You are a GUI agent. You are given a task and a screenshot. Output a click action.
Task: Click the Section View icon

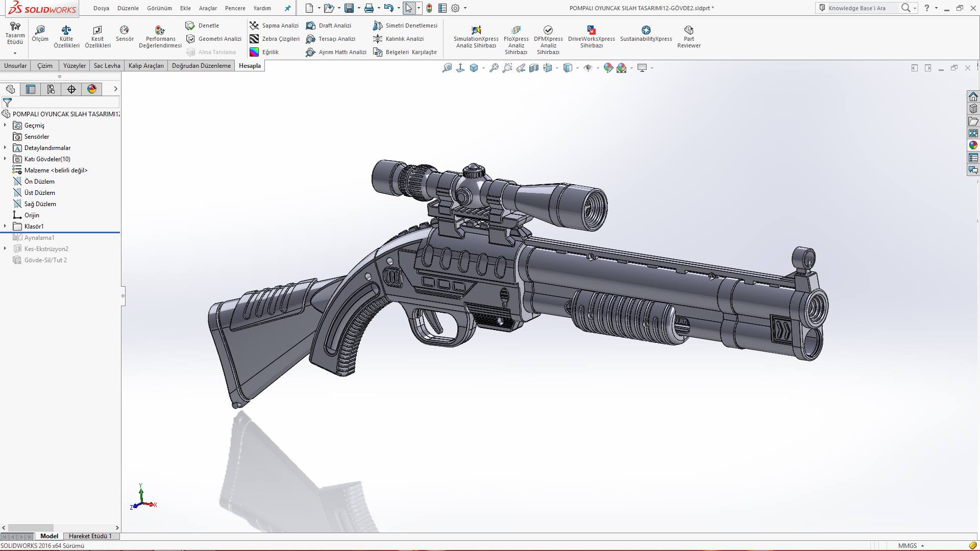pos(534,68)
